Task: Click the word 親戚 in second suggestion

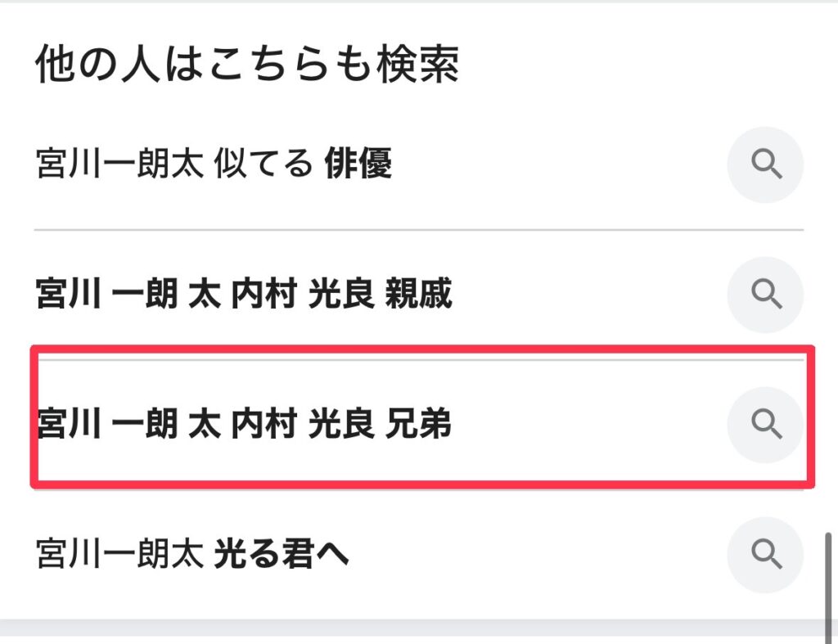Action: 418,294
